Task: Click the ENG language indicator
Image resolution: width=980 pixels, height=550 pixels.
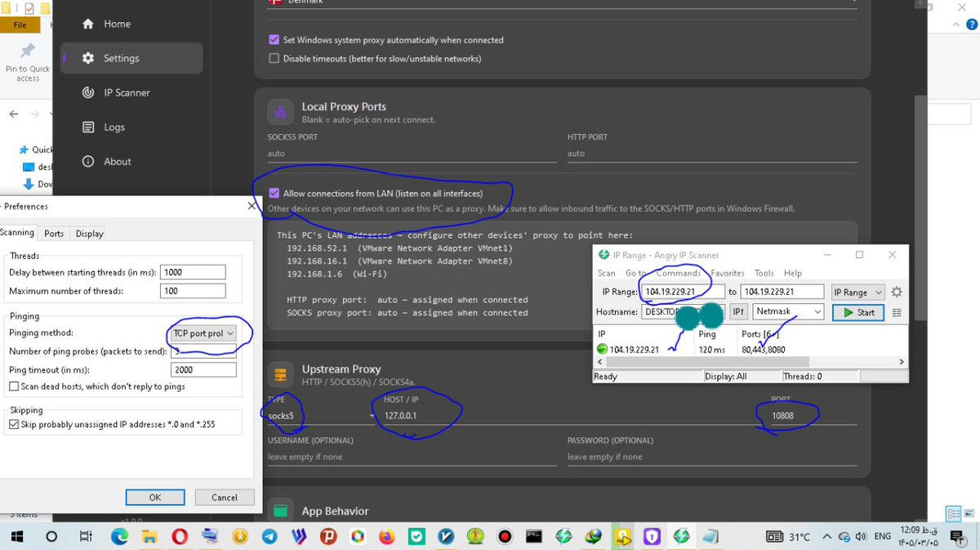Action: point(883,537)
